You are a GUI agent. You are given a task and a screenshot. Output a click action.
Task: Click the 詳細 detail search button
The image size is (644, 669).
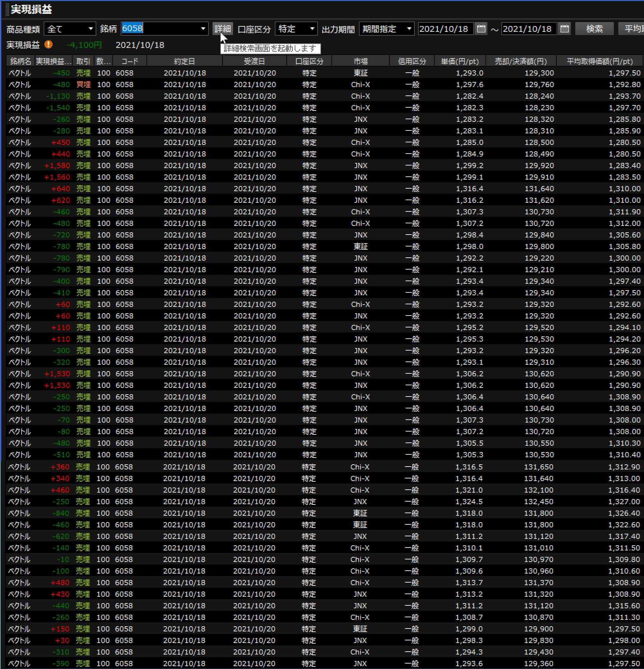(223, 29)
